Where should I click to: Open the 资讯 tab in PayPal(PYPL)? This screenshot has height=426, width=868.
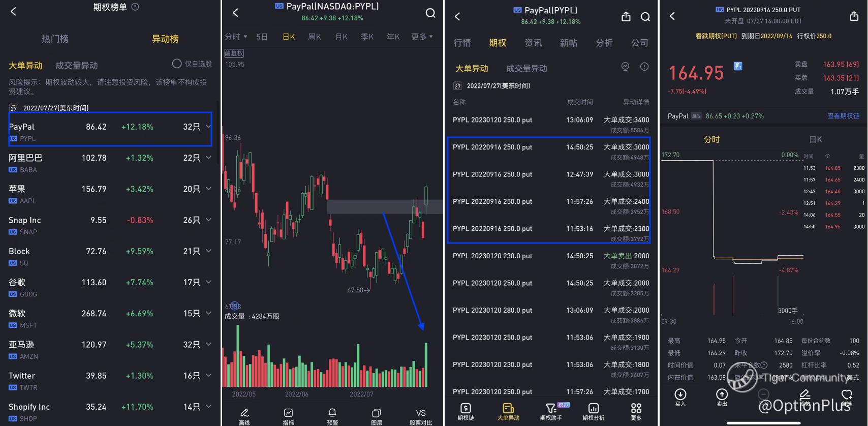click(x=533, y=43)
